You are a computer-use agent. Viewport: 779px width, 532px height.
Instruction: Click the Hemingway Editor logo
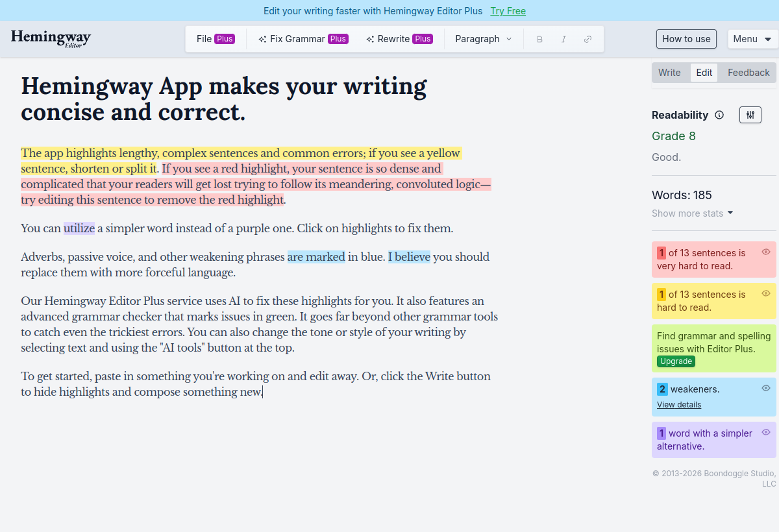(x=51, y=38)
